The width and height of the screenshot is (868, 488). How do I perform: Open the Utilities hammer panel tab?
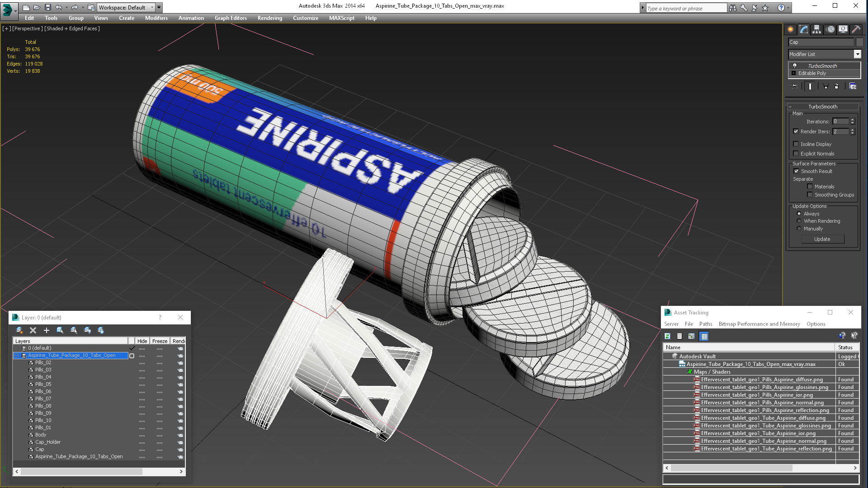[x=856, y=29]
